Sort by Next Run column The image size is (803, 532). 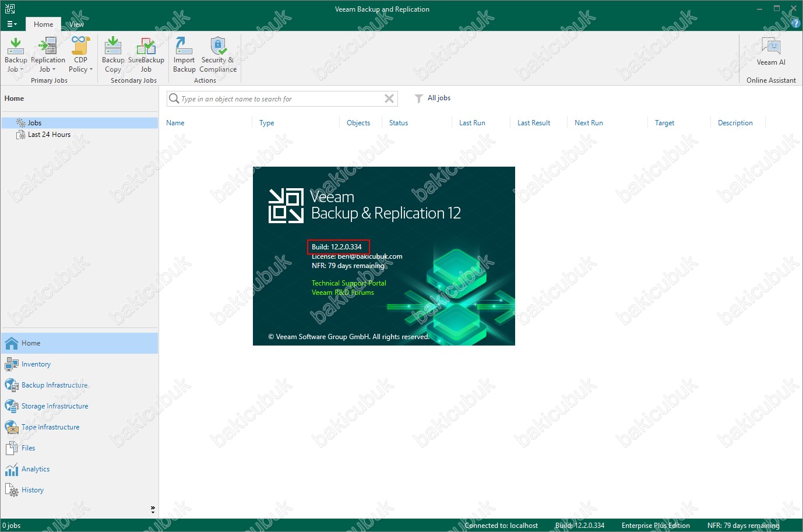(x=589, y=123)
